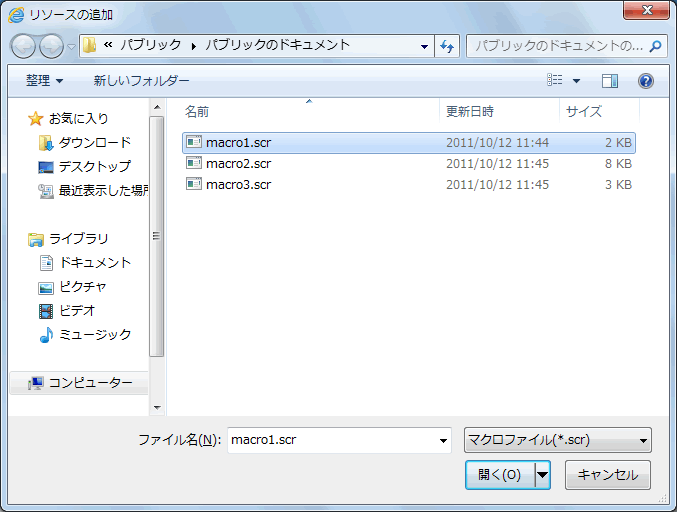Screen dimensions: 677x512
Task: Click the 開く(O) button
Action: click(x=500, y=475)
